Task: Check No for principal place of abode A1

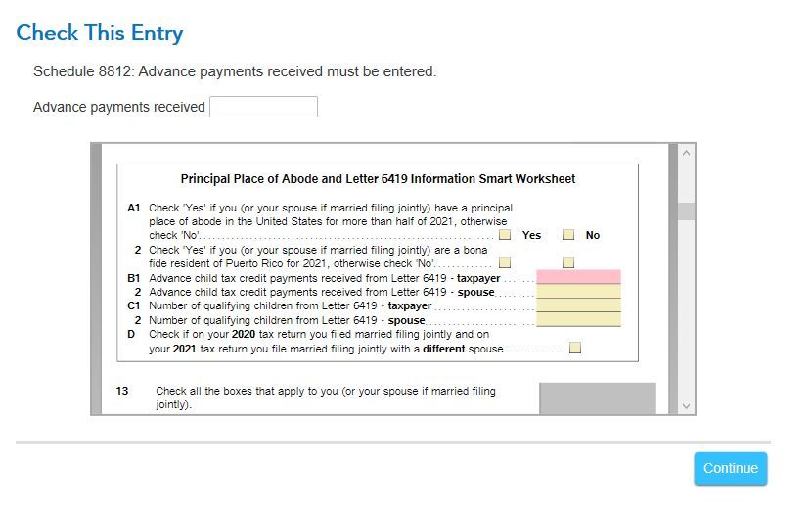Action: [x=568, y=235]
